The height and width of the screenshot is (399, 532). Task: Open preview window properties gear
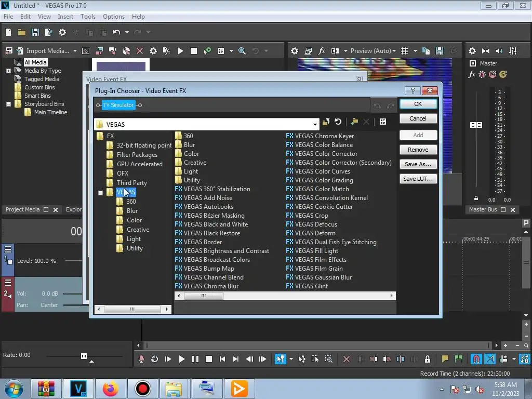(295, 51)
